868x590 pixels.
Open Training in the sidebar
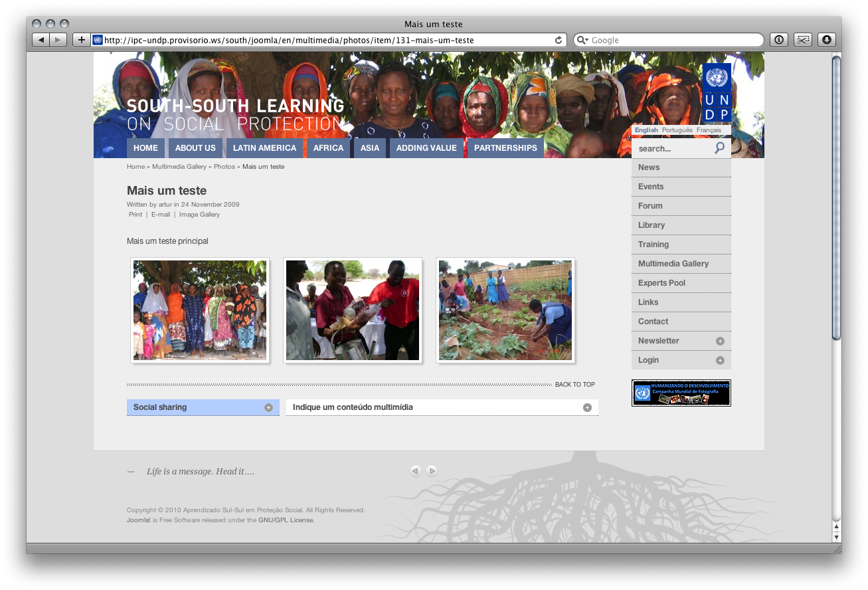click(x=681, y=245)
